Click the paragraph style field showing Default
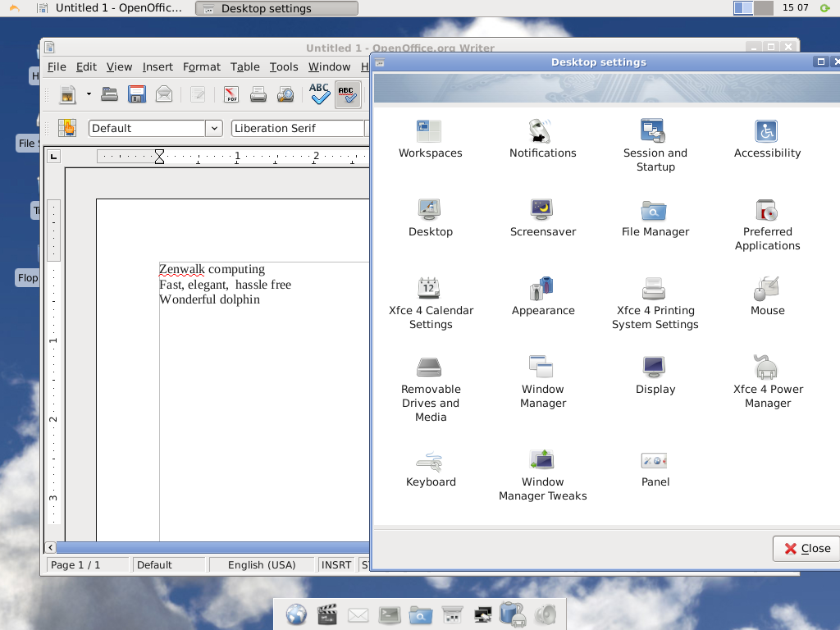Image resolution: width=840 pixels, height=630 pixels. pyautogui.click(x=147, y=129)
